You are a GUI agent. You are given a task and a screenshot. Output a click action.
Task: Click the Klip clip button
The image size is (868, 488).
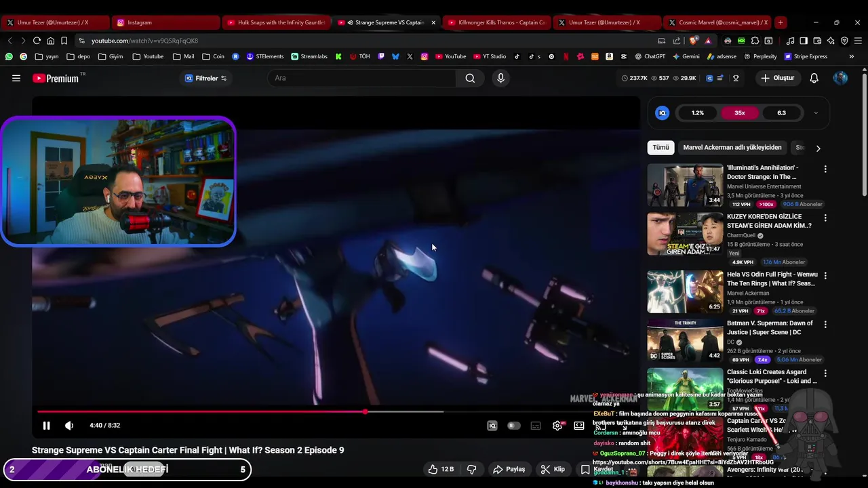553,469
